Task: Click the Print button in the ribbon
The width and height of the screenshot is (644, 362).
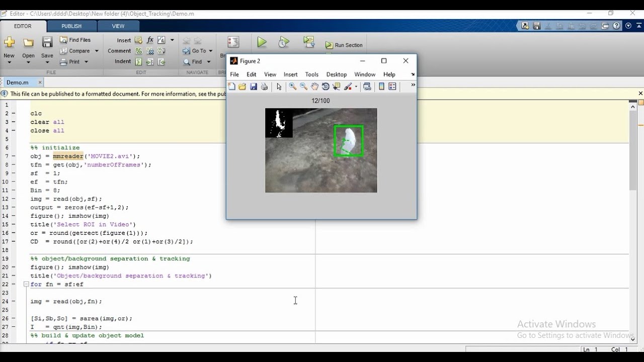Action: click(x=70, y=62)
